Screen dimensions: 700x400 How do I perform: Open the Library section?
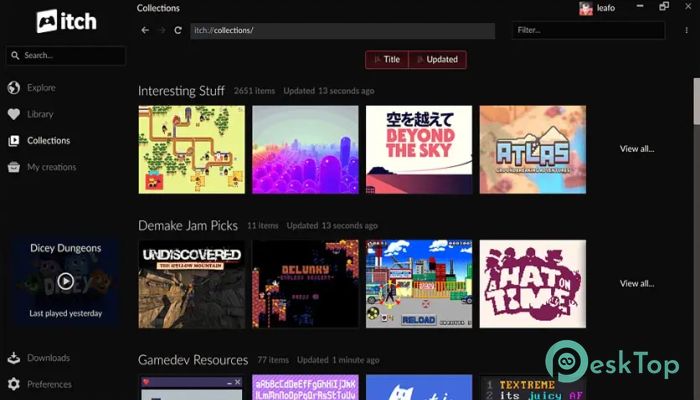point(40,114)
